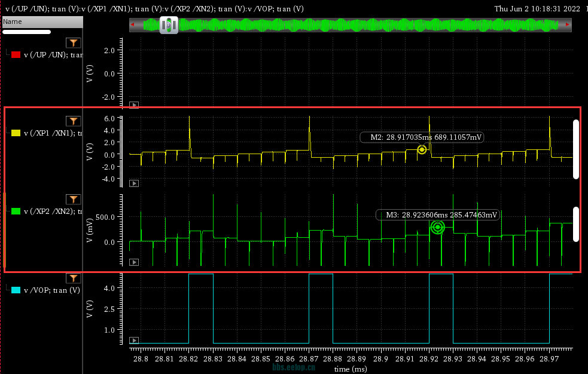
Task: Click the 6.0 y-axis label in the yellow strip
Action: 109,119
